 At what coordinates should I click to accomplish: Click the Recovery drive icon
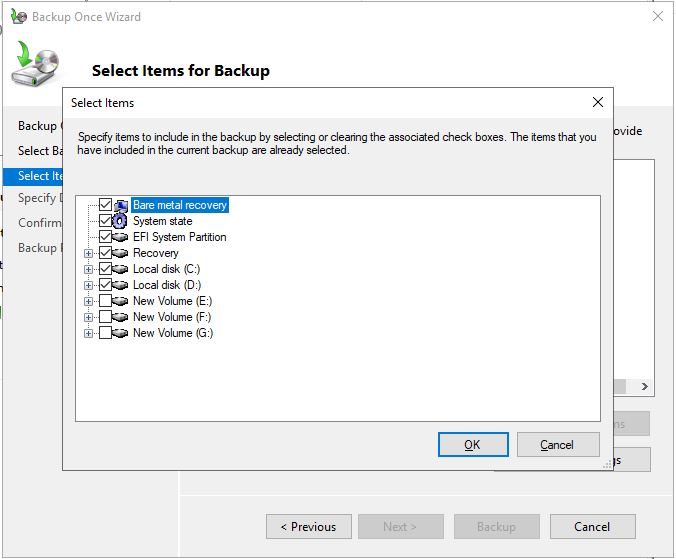pyautogui.click(x=121, y=253)
